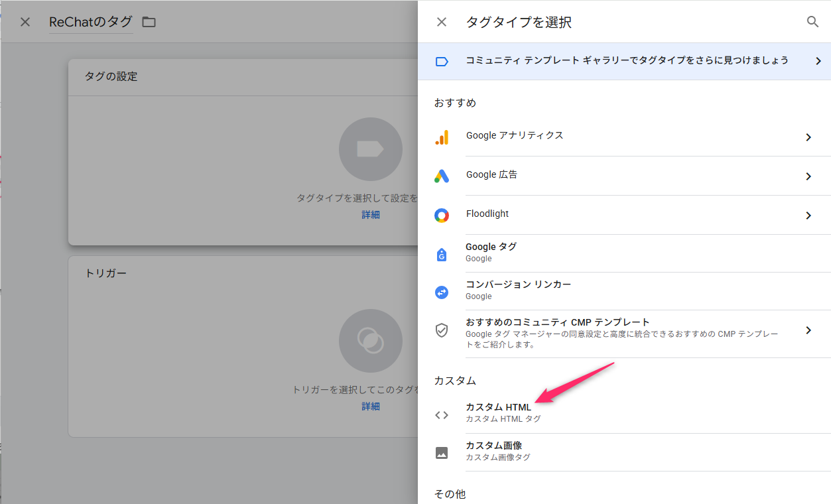This screenshot has height=504, width=831.
Task: Close the ReChatのタグ editor
Action: coord(25,22)
